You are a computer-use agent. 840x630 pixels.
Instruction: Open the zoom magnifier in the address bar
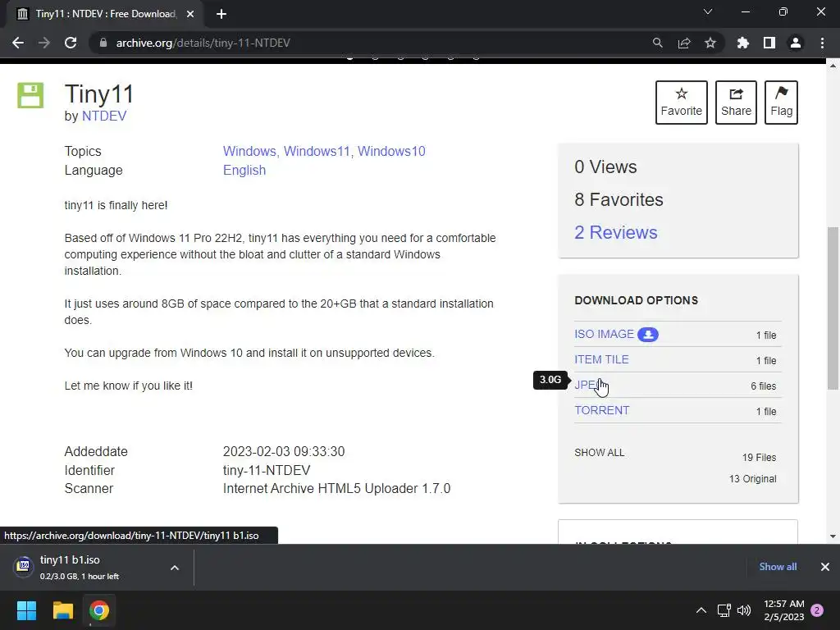tap(657, 43)
